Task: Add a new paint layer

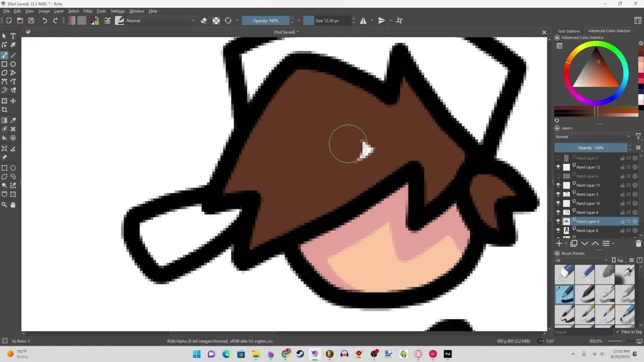Action: [558, 243]
